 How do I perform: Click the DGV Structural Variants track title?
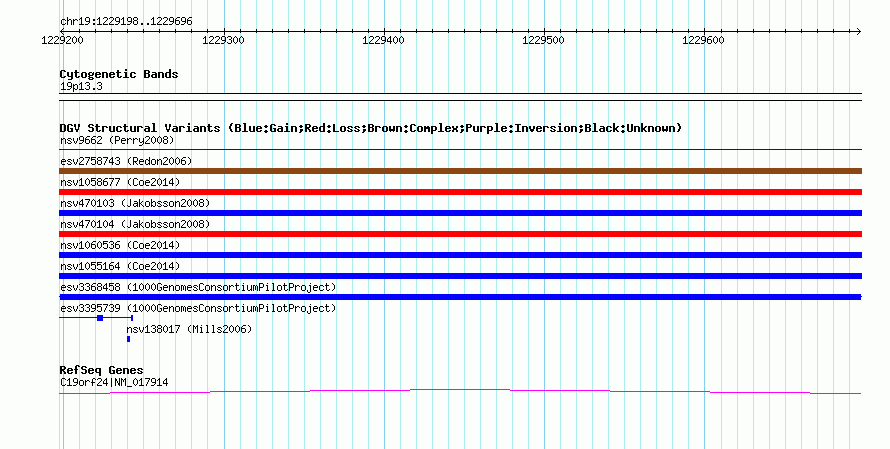(370, 128)
